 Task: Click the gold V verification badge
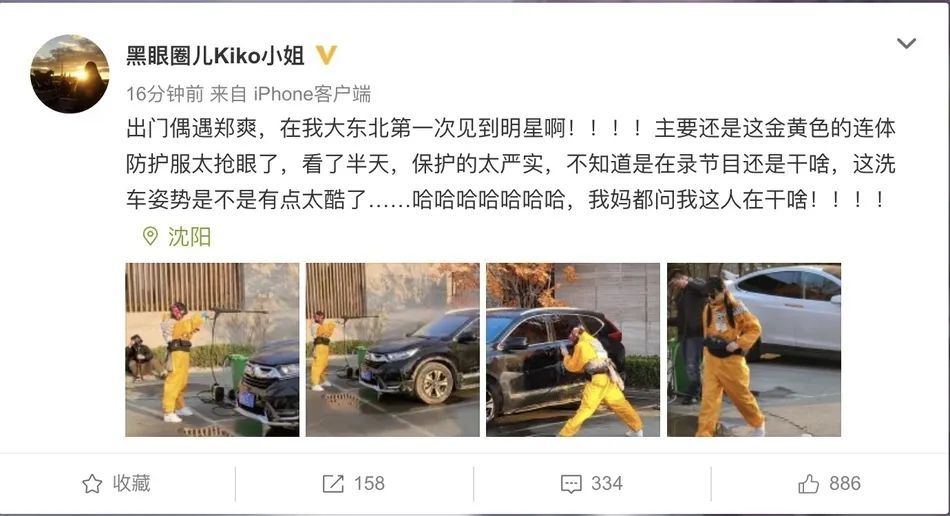[x=327, y=55]
